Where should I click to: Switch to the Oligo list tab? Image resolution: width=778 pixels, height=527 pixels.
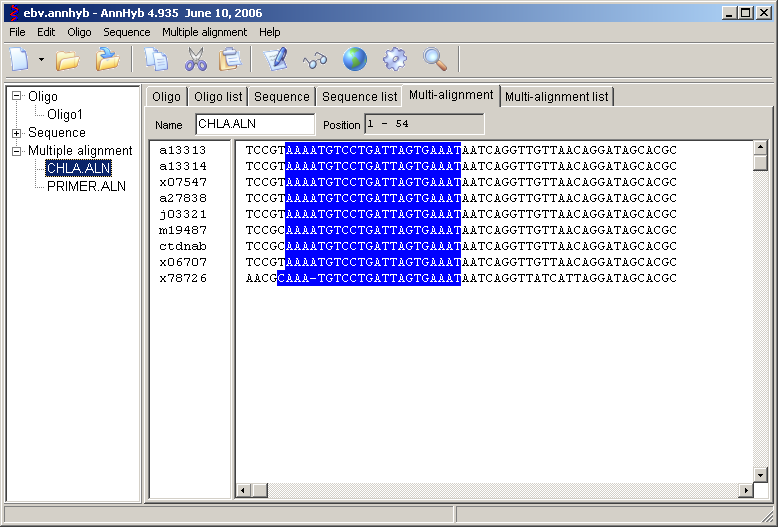pos(218,97)
